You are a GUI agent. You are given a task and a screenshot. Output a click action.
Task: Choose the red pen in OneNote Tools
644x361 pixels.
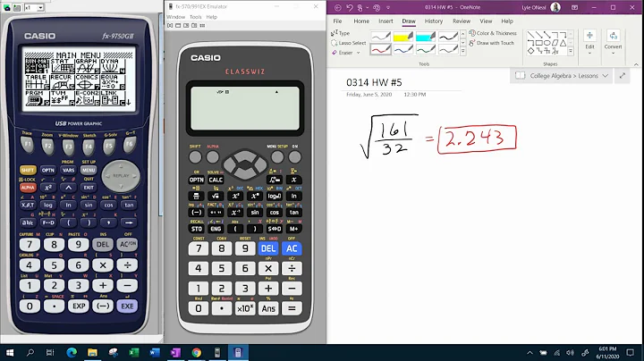click(380, 49)
